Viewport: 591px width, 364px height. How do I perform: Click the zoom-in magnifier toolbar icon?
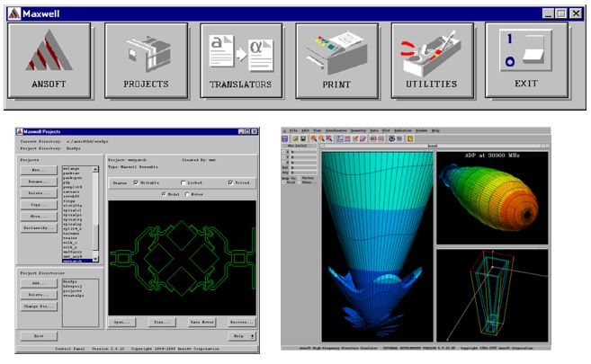click(314, 139)
